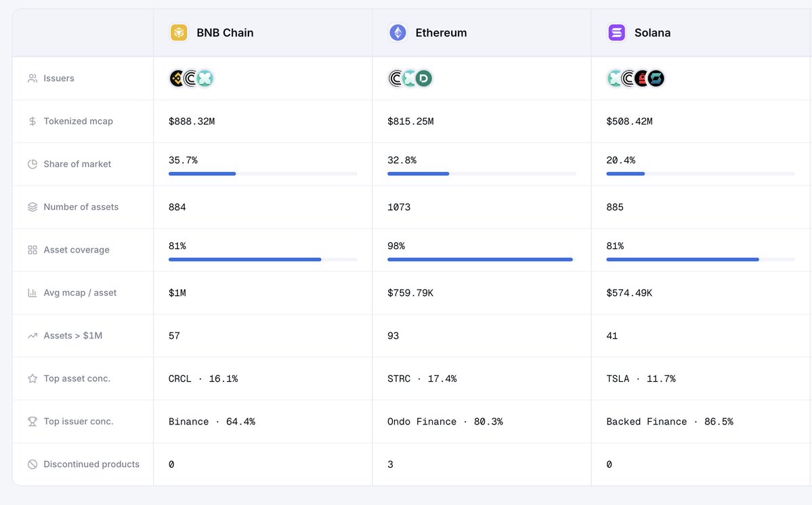812x505 pixels.
Task: Click the purple Solana logo icon
Action: point(616,32)
